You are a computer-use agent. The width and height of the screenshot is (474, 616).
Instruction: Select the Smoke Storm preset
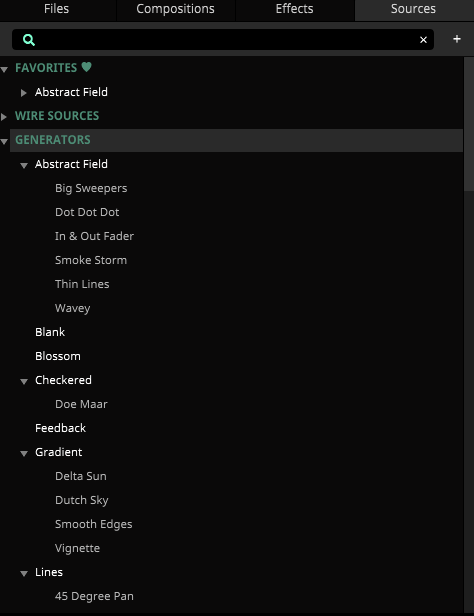91,260
